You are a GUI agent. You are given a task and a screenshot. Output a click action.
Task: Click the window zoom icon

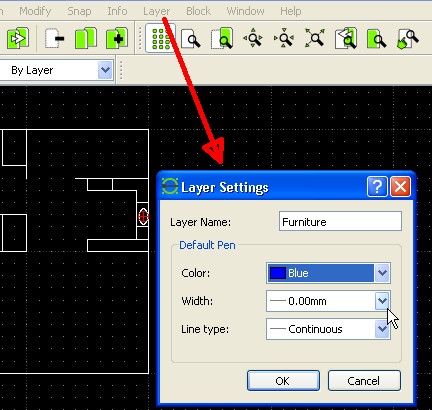[377, 38]
